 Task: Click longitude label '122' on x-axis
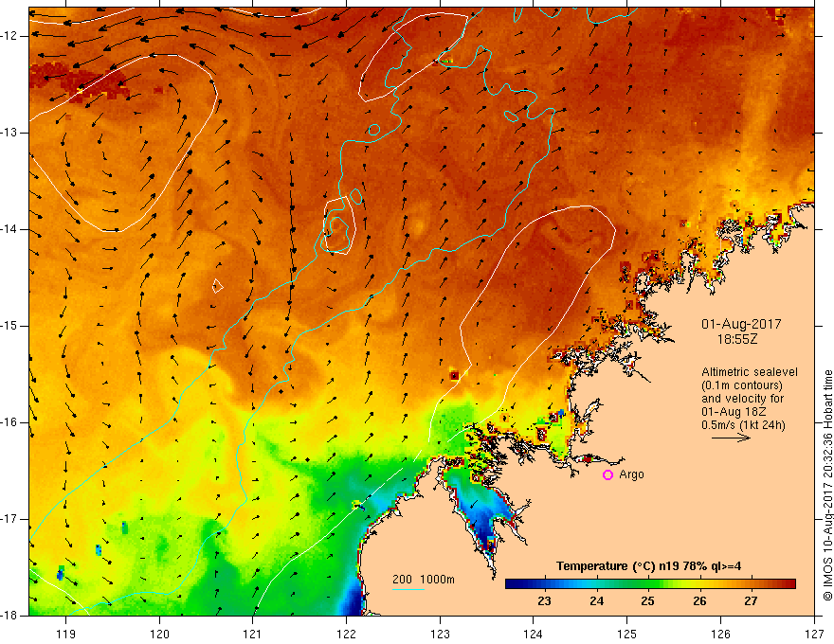coord(346,634)
